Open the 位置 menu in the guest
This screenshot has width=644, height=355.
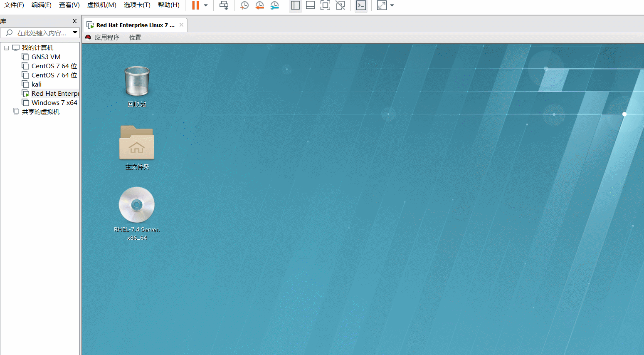point(135,37)
